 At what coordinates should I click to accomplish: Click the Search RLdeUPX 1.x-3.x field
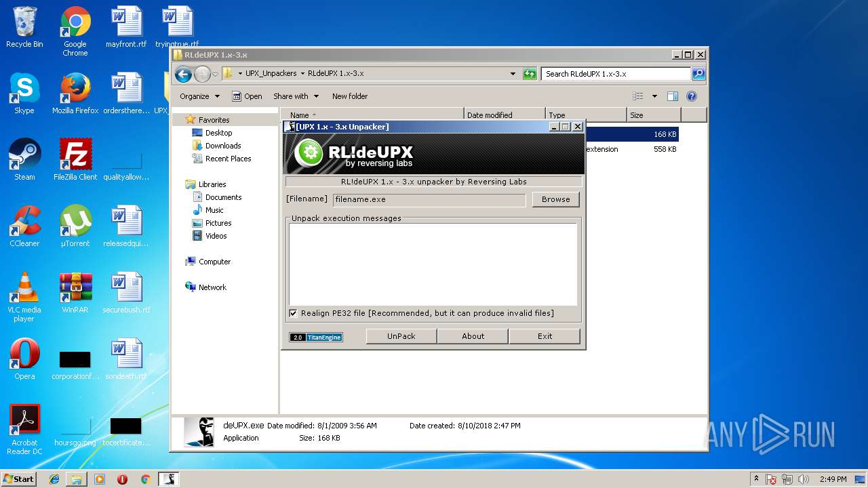(616, 74)
